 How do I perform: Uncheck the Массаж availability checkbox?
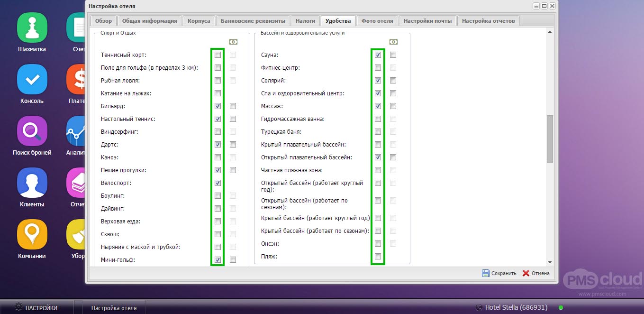click(x=378, y=106)
